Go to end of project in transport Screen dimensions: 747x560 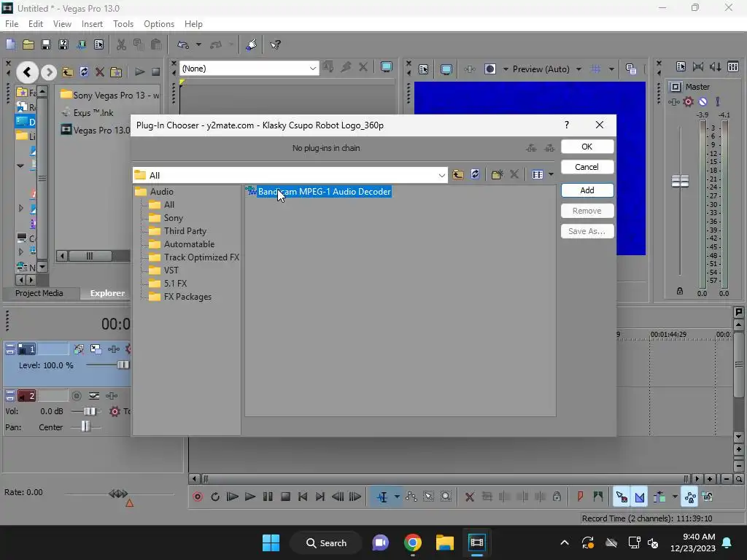(x=320, y=497)
